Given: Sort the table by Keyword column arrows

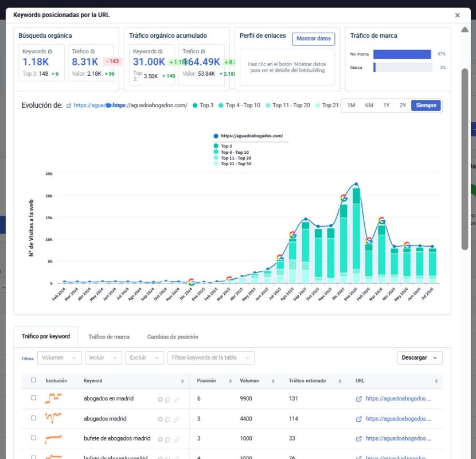Looking at the screenshot, I should (182, 381).
